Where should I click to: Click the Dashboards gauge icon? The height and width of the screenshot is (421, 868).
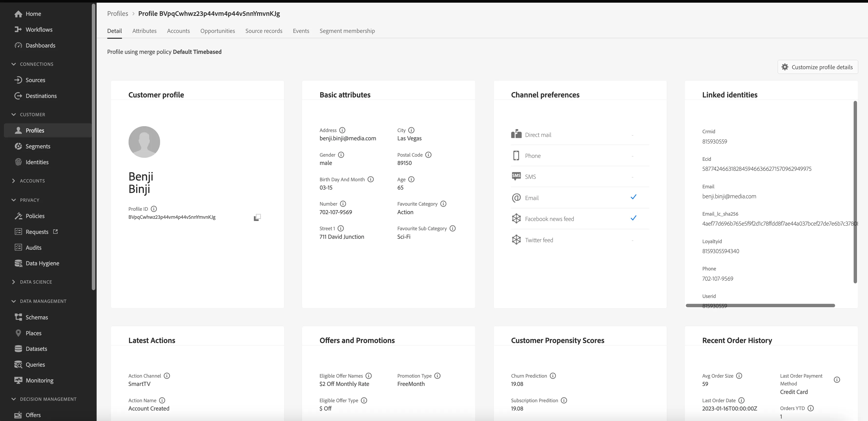[x=18, y=45]
